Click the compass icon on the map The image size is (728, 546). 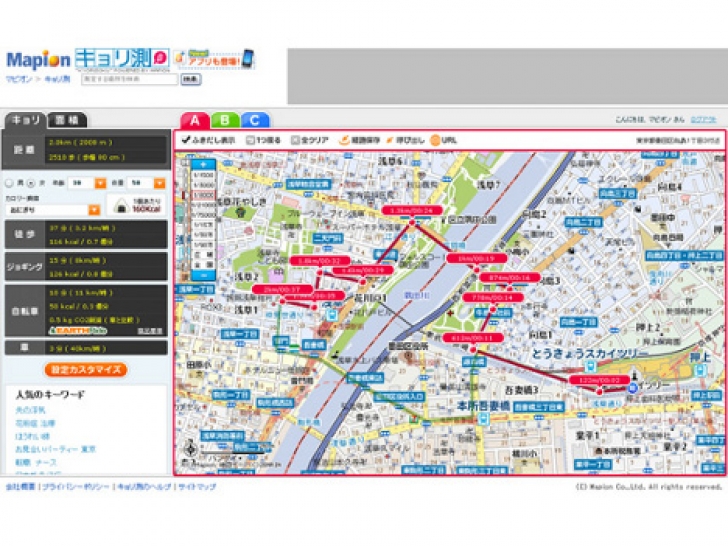191,451
